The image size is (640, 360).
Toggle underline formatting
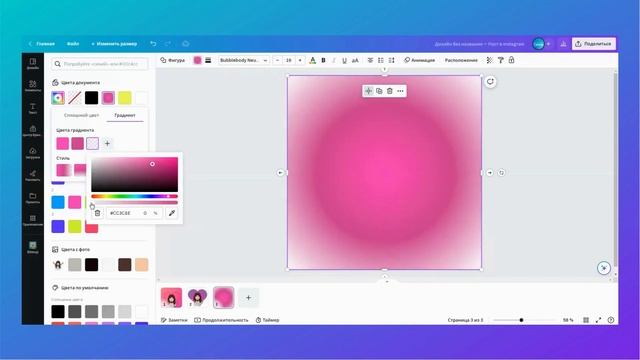click(344, 60)
